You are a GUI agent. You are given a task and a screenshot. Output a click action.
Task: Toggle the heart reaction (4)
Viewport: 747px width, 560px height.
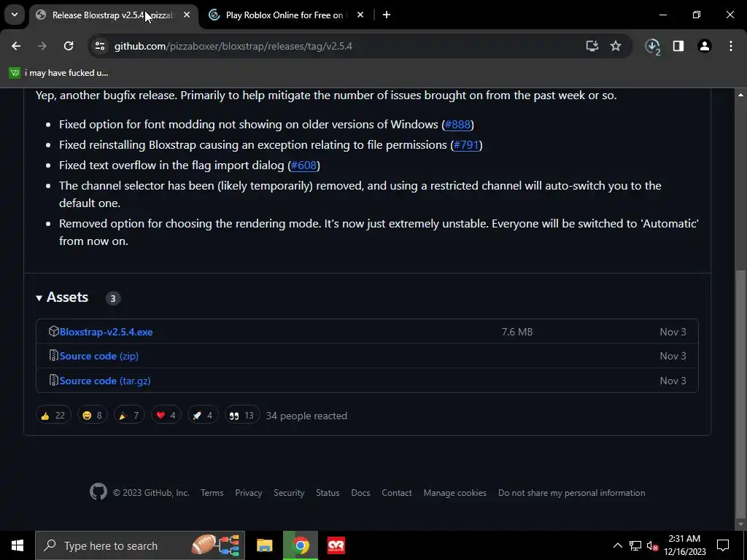(x=166, y=415)
